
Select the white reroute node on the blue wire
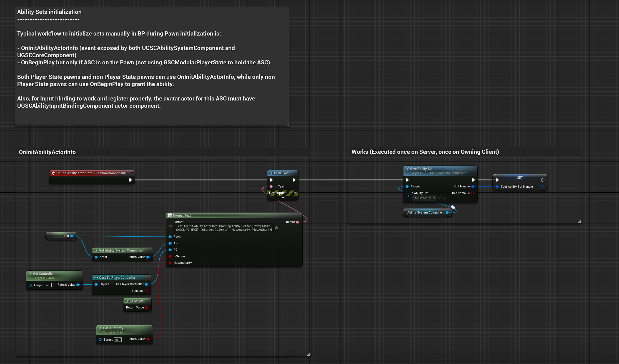[x=453, y=207]
